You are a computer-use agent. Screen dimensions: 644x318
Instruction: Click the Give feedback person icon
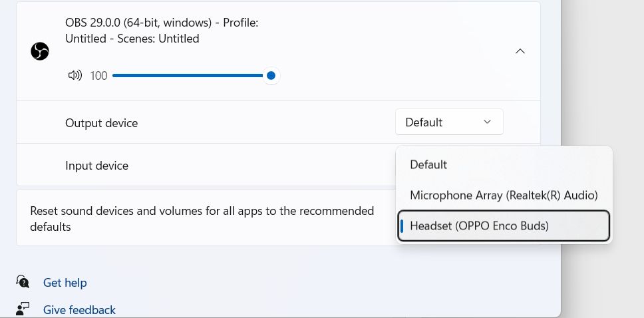coord(23,309)
